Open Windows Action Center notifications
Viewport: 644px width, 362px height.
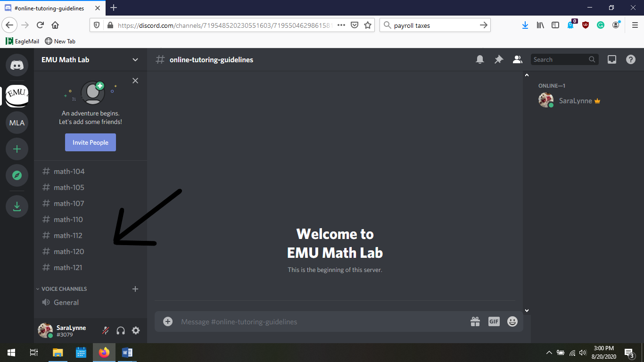629,353
